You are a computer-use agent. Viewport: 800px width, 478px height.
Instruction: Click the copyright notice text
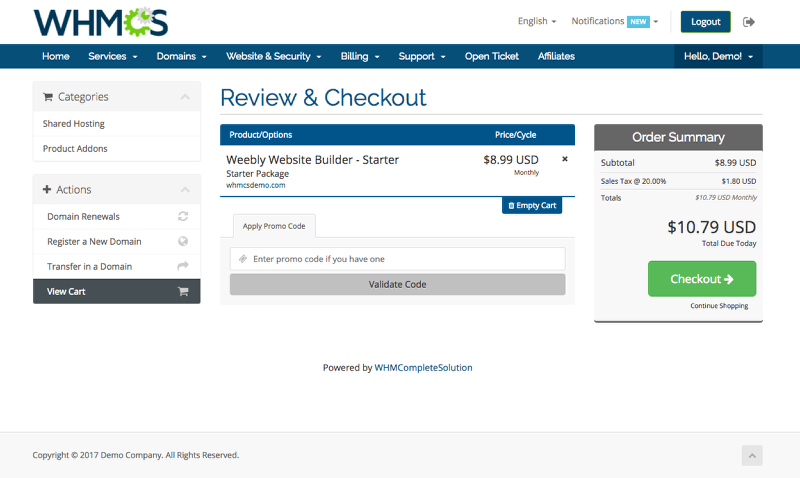136,455
